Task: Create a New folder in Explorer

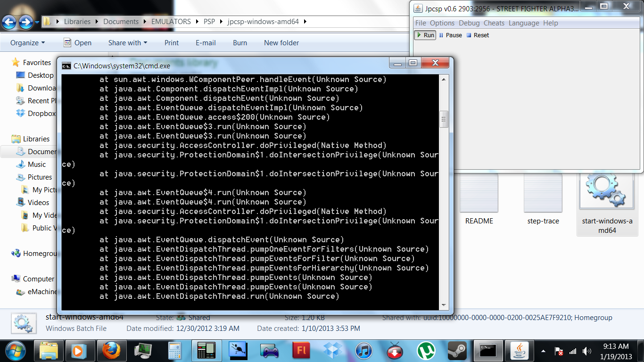Action: 281,43
